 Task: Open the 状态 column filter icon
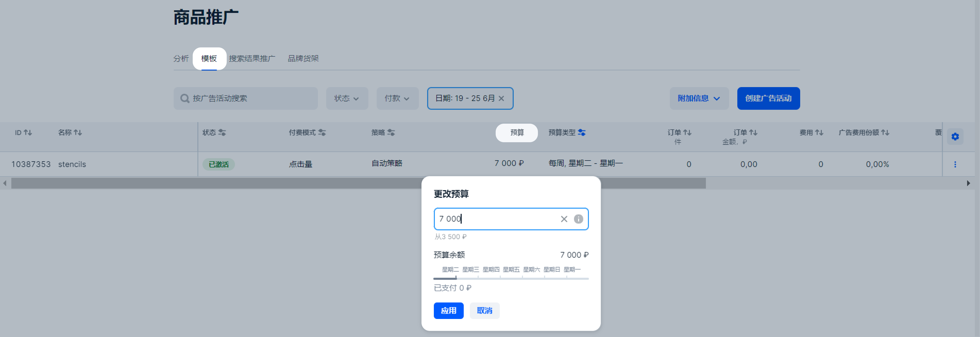coord(222,132)
